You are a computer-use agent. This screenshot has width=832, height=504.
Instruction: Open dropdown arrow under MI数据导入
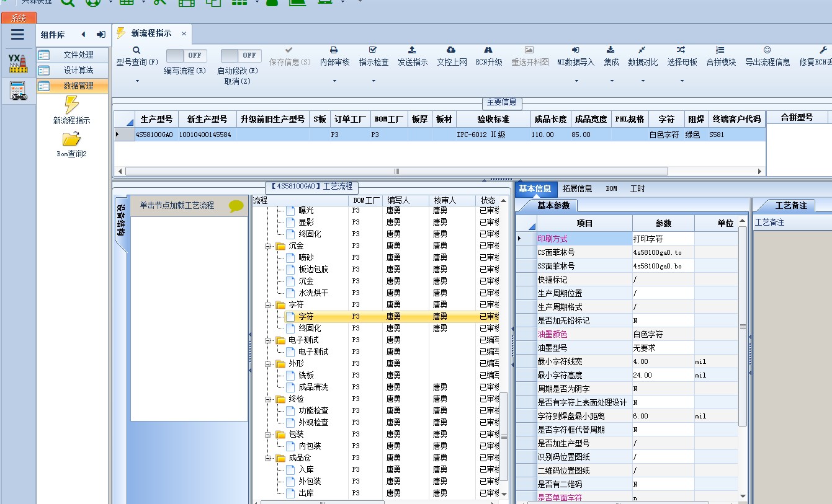[575, 81]
